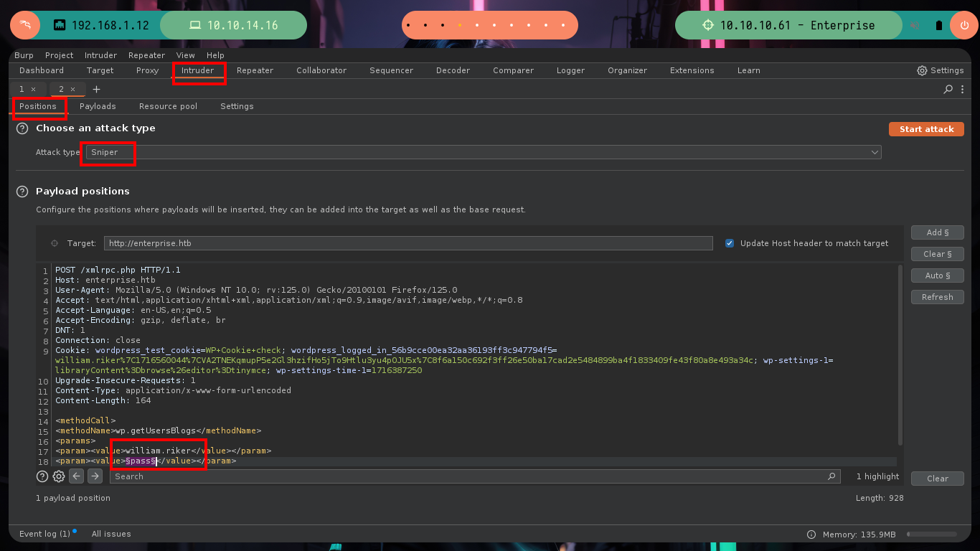Open the Intruder tab options three-dot menu
The height and width of the screenshot is (551, 980).
[961, 89]
